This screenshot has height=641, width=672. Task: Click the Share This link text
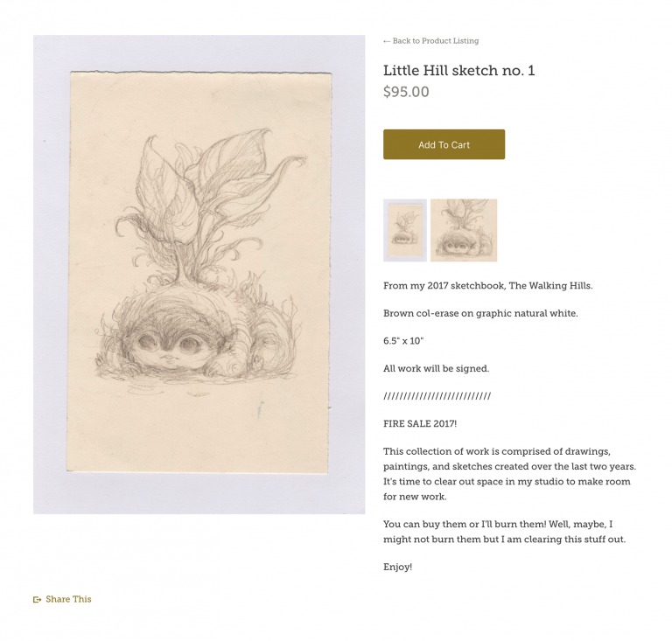[68, 600]
